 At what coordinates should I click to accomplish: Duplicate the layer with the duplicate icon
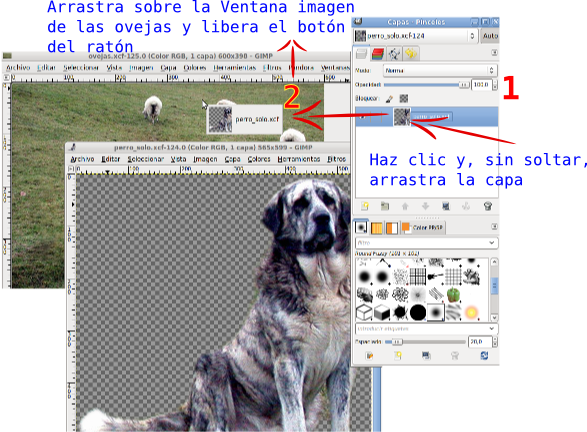[x=446, y=206]
